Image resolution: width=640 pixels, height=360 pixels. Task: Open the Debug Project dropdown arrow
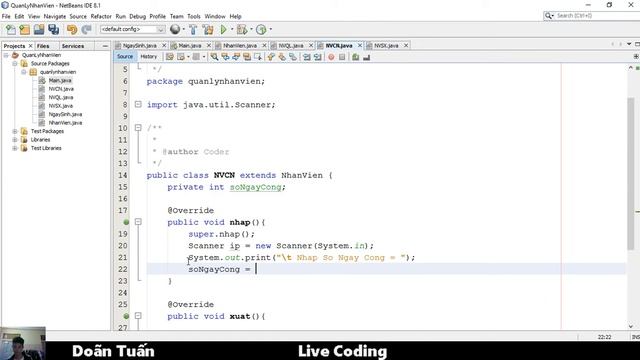tap(251, 29)
